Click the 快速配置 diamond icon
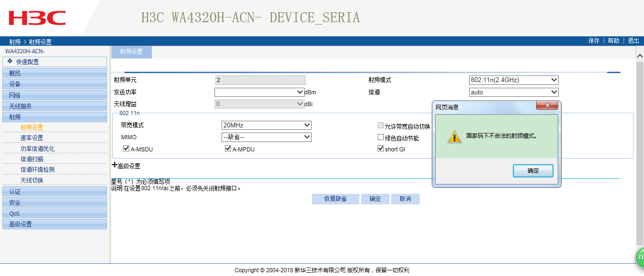Viewport: 644px width, 276px height. (10, 61)
